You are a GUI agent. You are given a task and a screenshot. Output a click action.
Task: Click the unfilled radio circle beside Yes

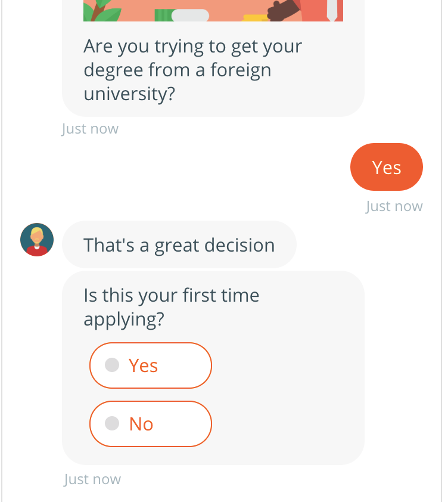113,365
